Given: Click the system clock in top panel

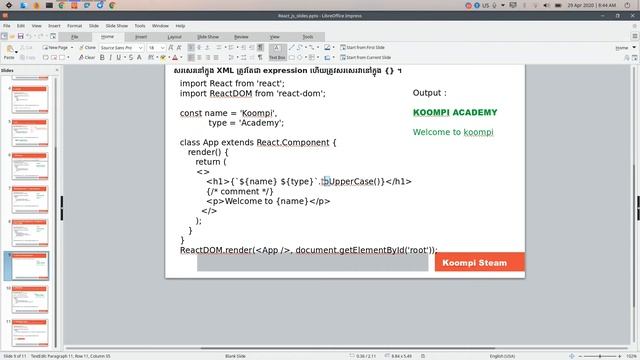Looking at the screenshot, I should coord(592,5).
